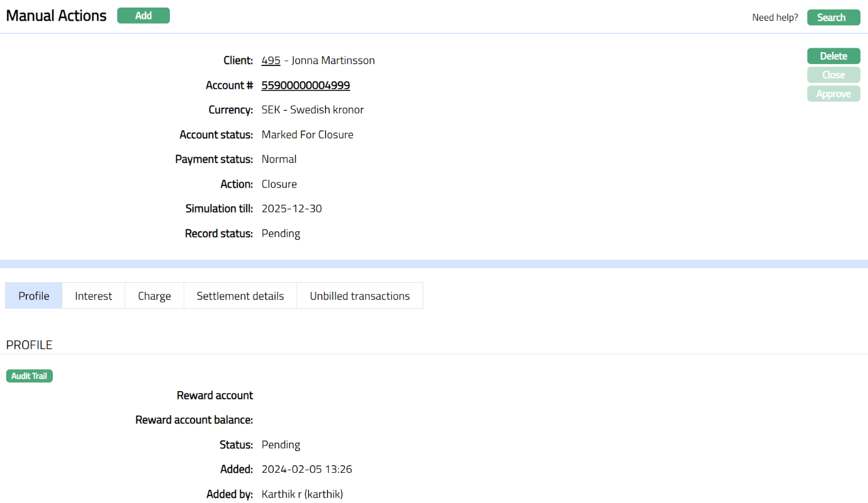Approve the pending closure record
The image size is (868, 503).
(833, 94)
